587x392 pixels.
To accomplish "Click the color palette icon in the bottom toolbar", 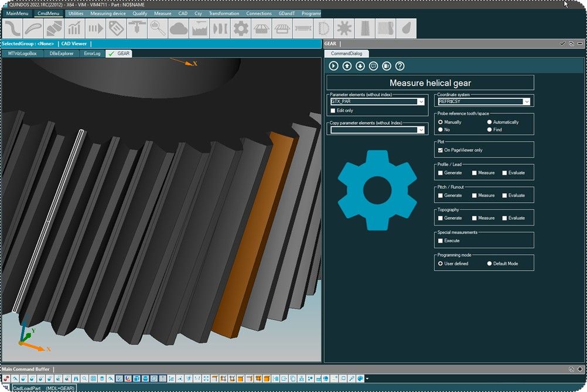I will pyautogui.click(x=360, y=379).
